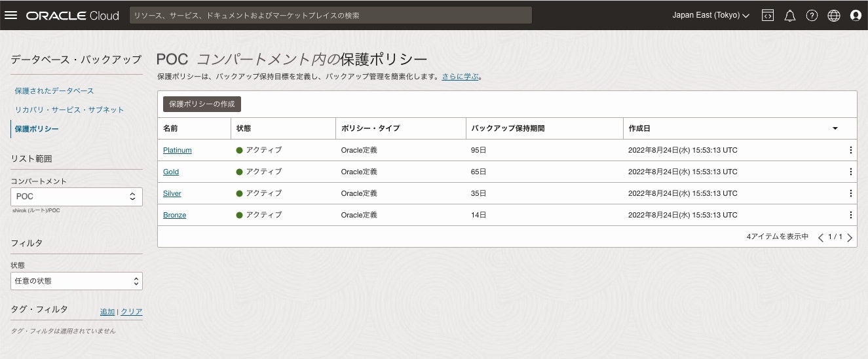868x359 pixels.
Task: Go to the previous page arrow
Action: point(820,238)
